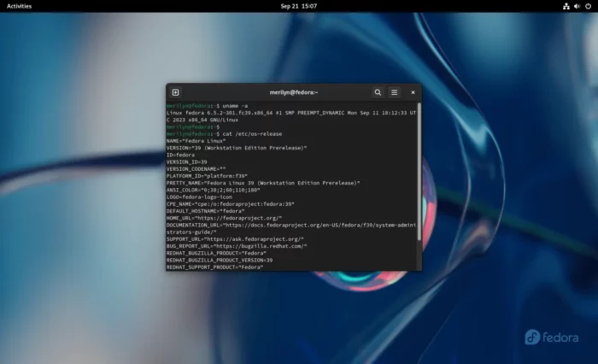598x364 pixels.
Task: Click the merilyn@fedora window title
Action: click(x=294, y=92)
